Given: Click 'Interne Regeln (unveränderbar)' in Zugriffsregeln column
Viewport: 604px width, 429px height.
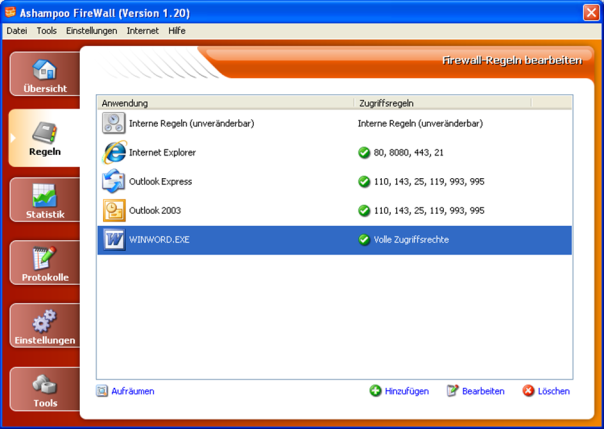Looking at the screenshot, I should [x=420, y=123].
